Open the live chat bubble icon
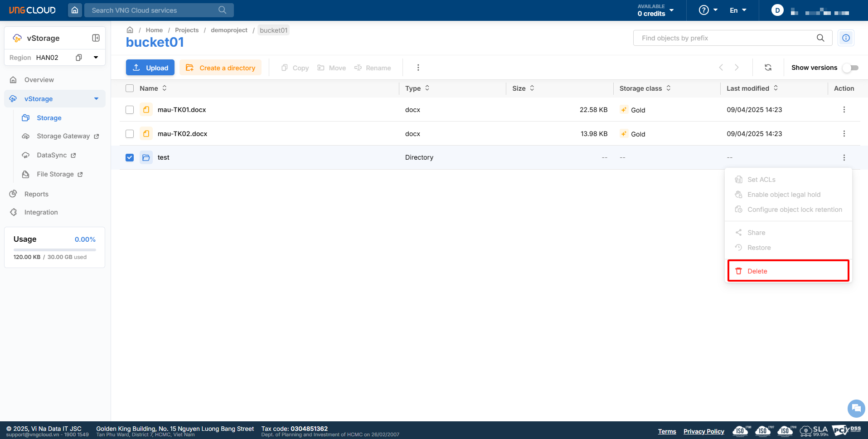This screenshot has height=439, width=868. pyautogui.click(x=856, y=408)
